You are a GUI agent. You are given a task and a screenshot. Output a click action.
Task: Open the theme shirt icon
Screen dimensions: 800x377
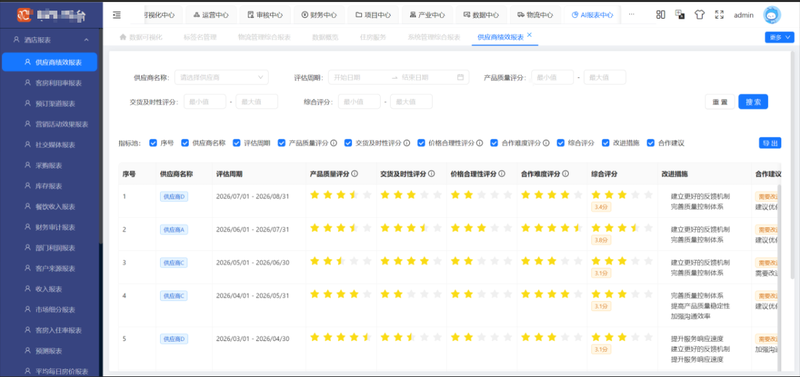[x=699, y=15]
